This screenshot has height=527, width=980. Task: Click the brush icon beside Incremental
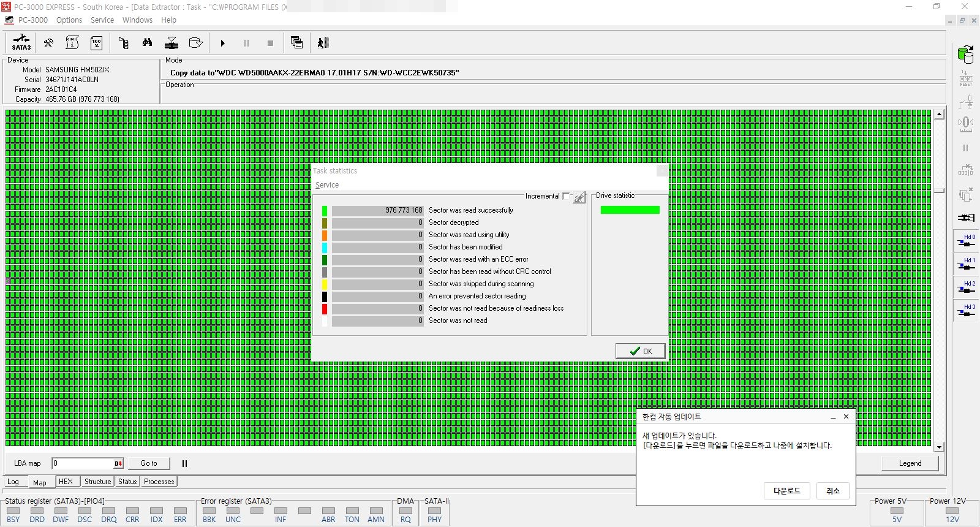pyautogui.click(x=579, y=197)
